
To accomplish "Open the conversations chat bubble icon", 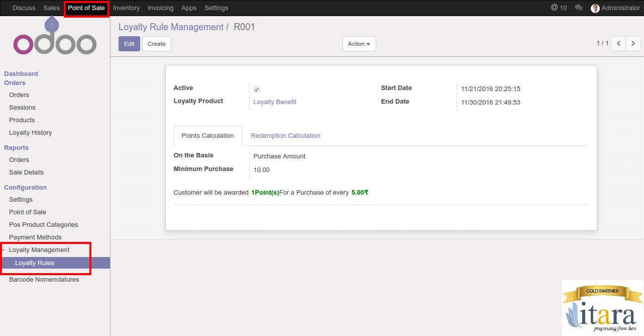I will tap(579, 8).
